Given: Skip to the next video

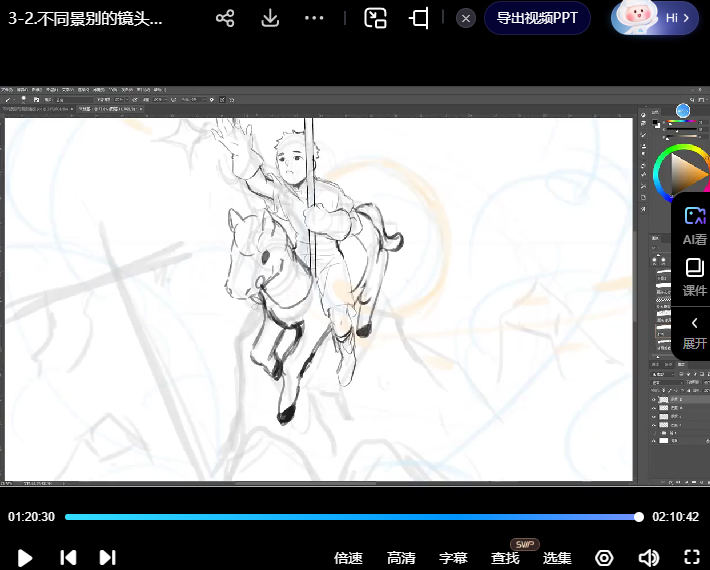Looking at the screenshot, I should pyautogui.click(x=108, y=557).
